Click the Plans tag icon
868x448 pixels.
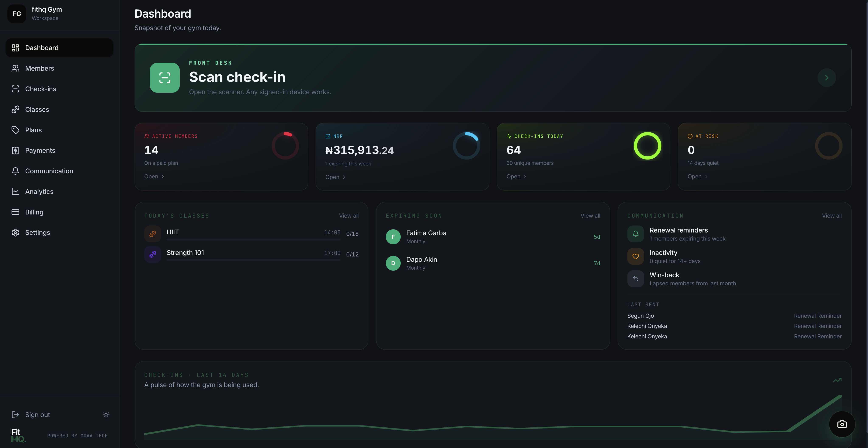click(x=15, y=130)
